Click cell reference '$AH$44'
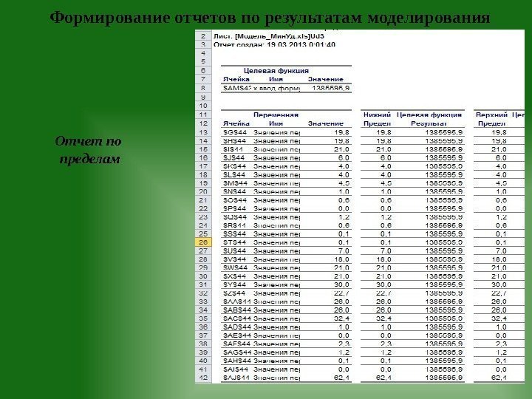This screenshot has width=532, height=399. 237,361
